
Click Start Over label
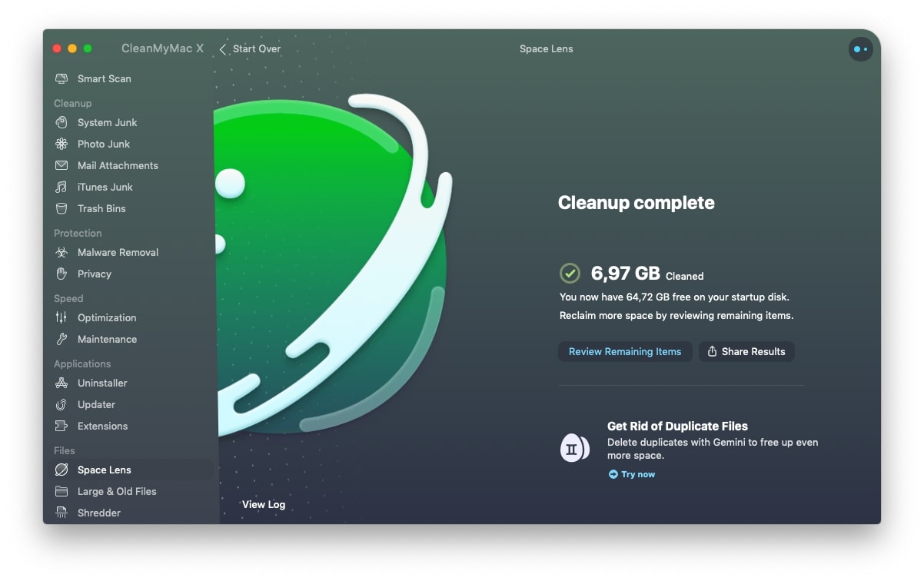point(257,49)
